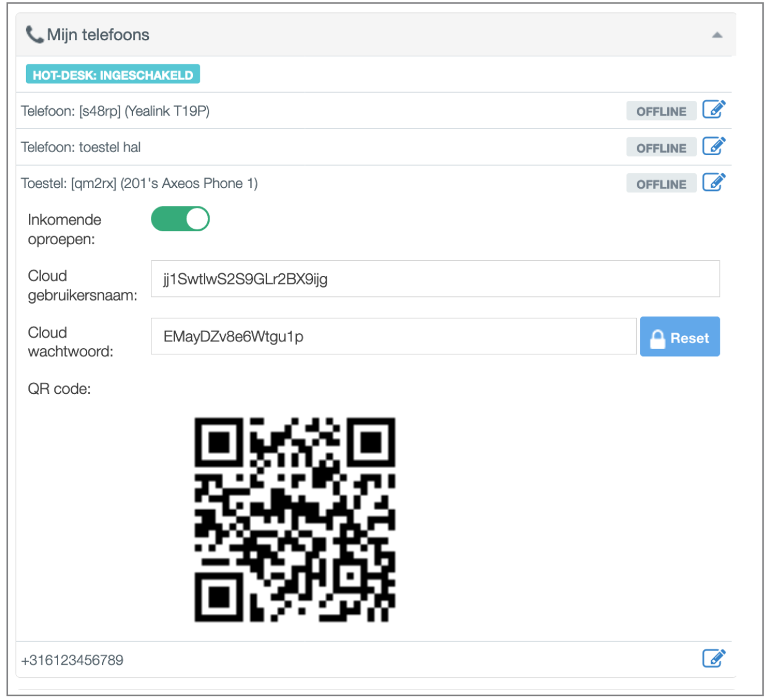Select the +316123456789 phone number row
The image size is (768, 700).
pos(72,660)
